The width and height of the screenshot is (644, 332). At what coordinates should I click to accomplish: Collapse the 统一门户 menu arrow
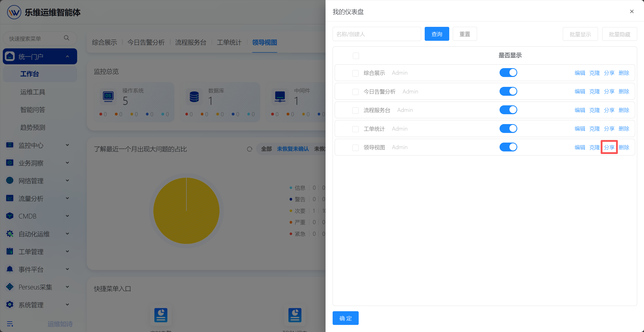click(67, 56)
